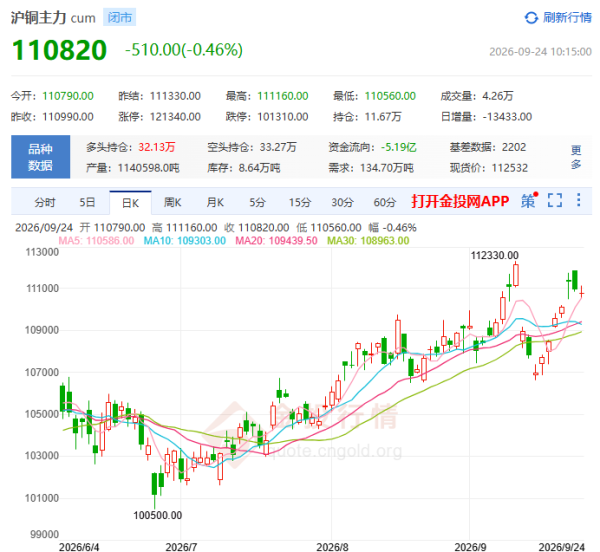Click the 今开 value 110790.00
Image resolution: width=600 pixels, height=552 pixels.
click(68, 96)
